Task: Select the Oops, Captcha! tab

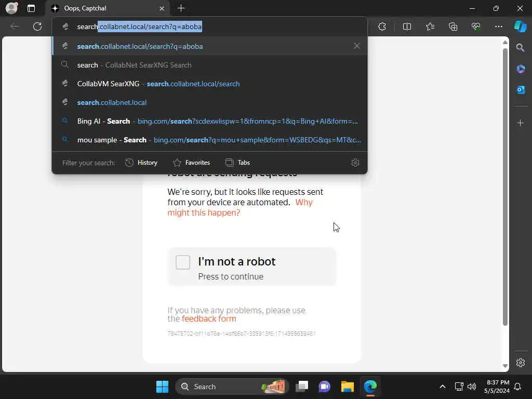Action: pos(108,8)
